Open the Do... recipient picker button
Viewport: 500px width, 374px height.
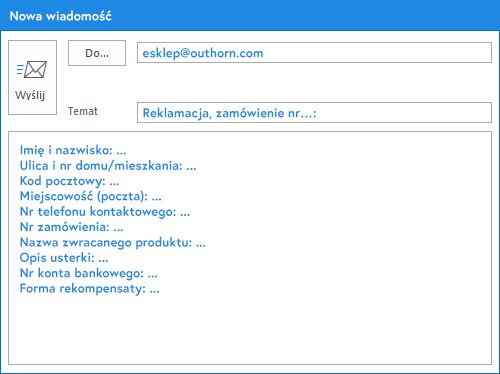click(97, 53)
